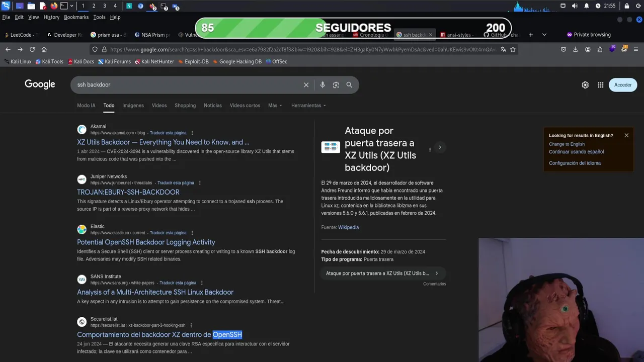
Task: Click the Acceder sign-in button
Action: tap(623, 85)
